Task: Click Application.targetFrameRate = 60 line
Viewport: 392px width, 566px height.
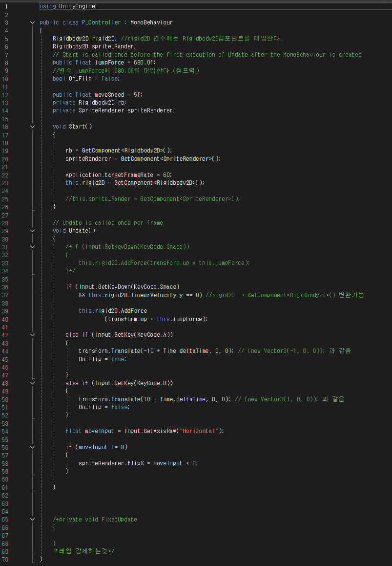Action: 119,174
